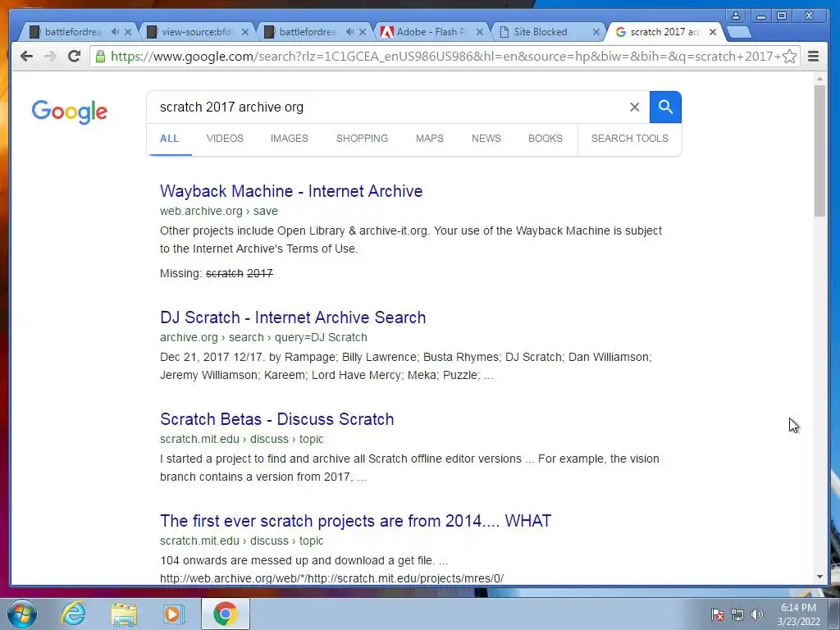This screenshot has height=630, width=840.
Task: Click the Chrome taskbar icon
Action: (x=225, y=614)
